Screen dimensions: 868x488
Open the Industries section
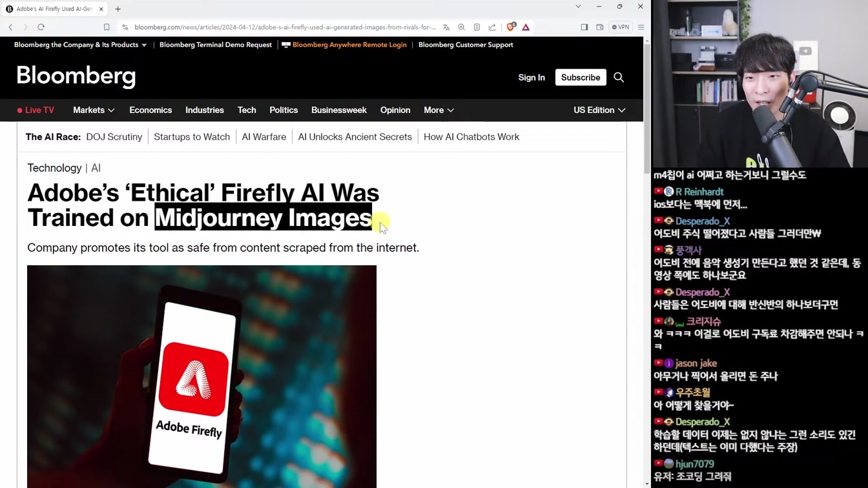(205, 110)
